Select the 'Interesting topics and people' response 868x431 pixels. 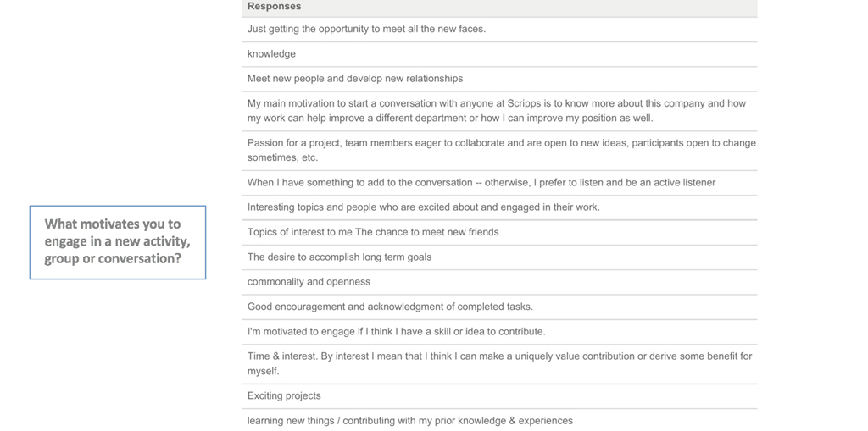[423, 207]
